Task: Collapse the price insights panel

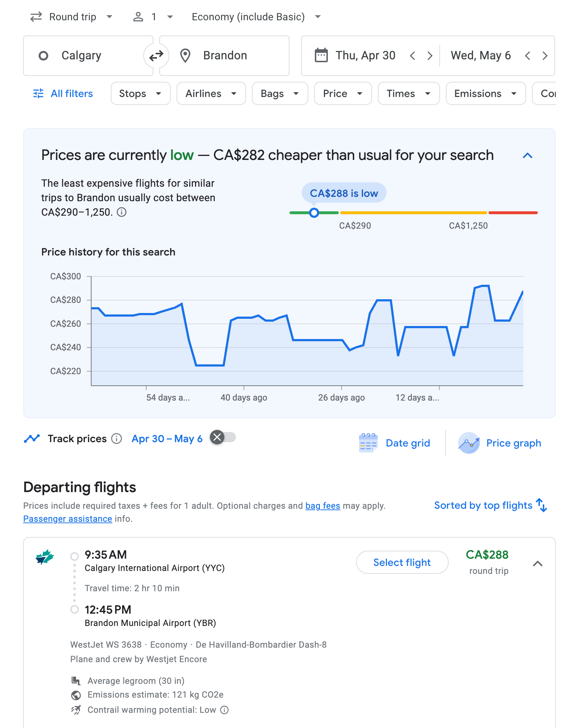Action: tap(528, 156)
